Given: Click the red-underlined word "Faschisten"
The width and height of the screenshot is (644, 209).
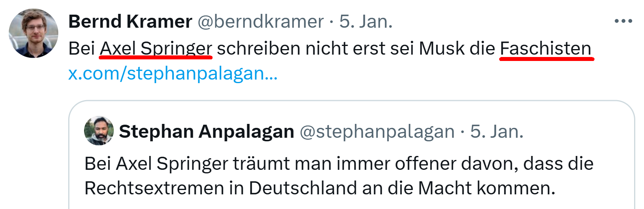Looking at the screenshot, I should (546, 49).
